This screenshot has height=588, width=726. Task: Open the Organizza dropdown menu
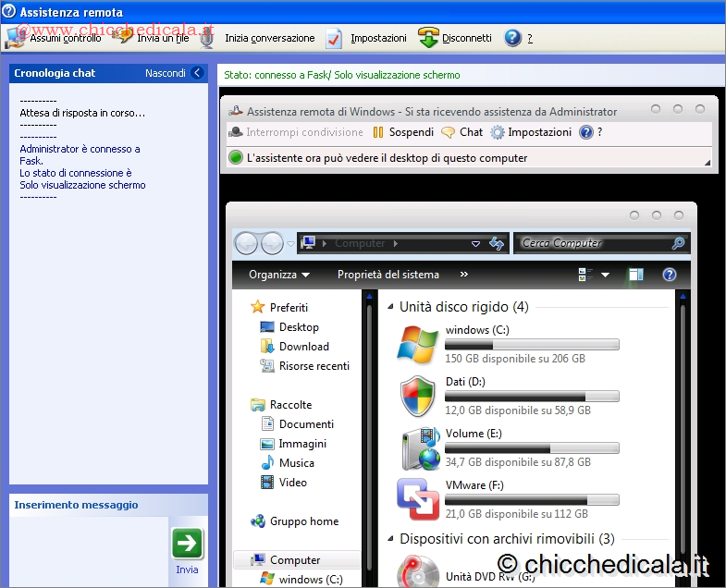tap(278, 275)
